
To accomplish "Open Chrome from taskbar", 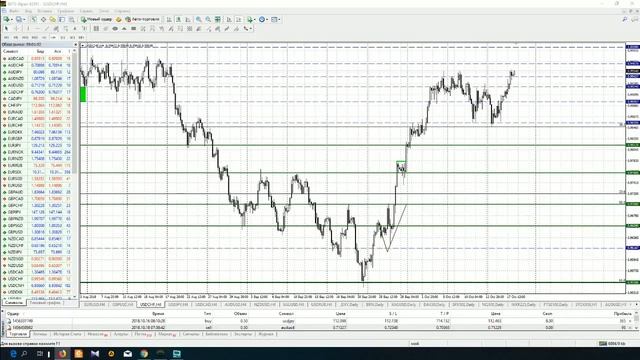I will (144, 353).
